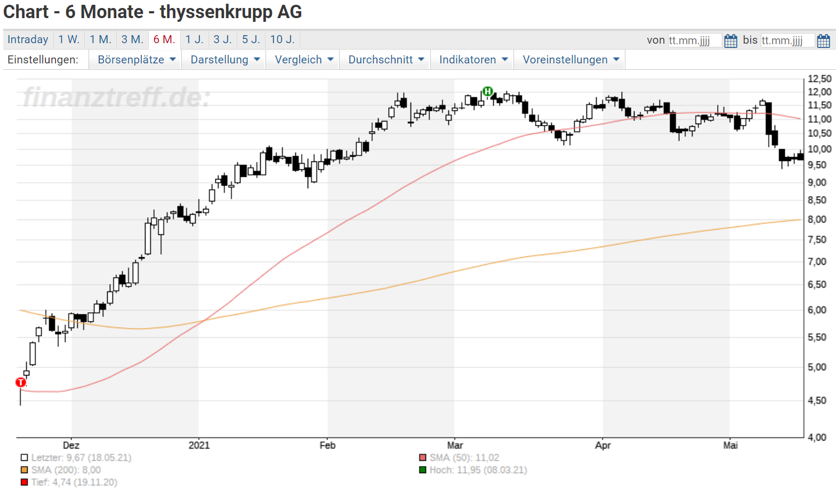Click the 'Mar' x-axis label

pos(455,445)
